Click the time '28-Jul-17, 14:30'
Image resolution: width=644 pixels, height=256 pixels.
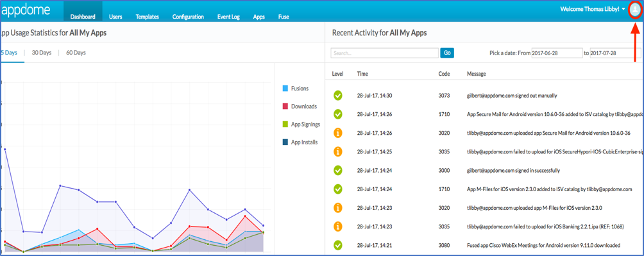click(375, 96)
